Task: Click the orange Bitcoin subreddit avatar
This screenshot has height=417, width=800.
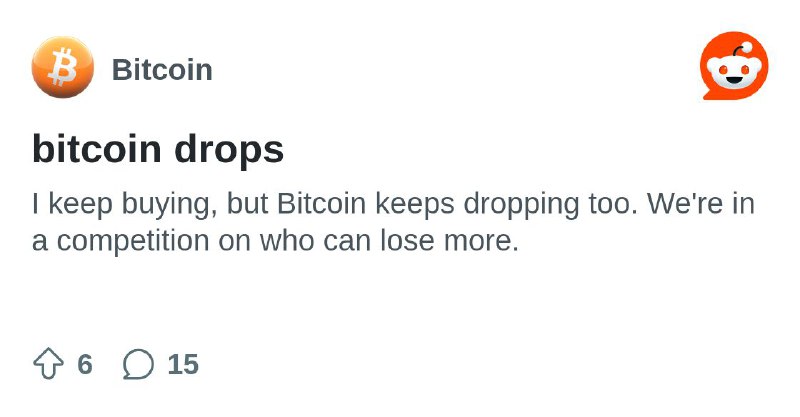Action: (x=63, y=67)
